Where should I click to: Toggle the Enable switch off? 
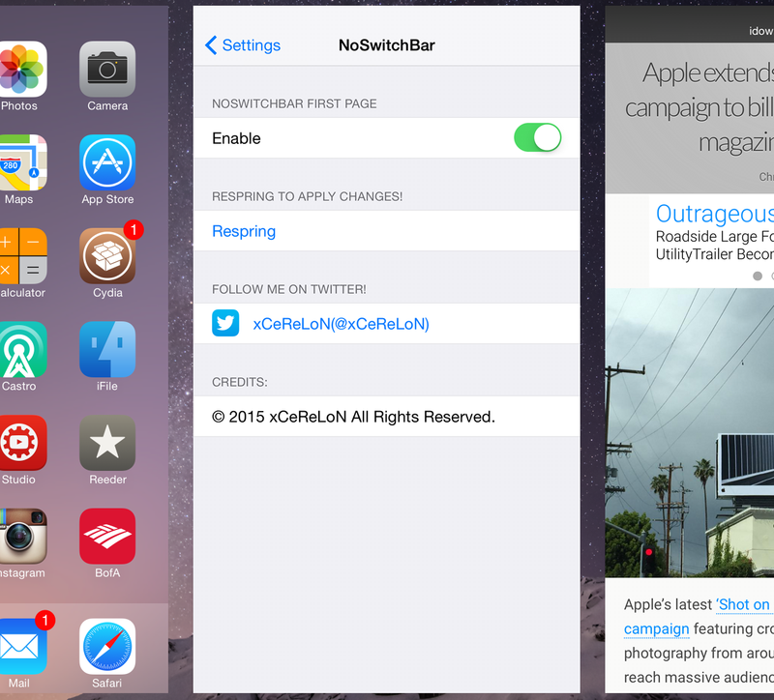tap(537, 137)
